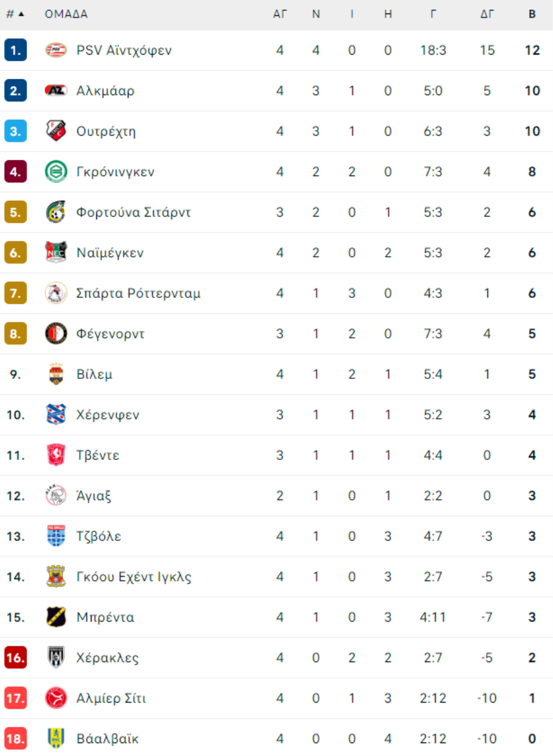Click the Τβέντε red club crest
The height and width of the screenshot is (756, 553).
[x=56, y=456]
